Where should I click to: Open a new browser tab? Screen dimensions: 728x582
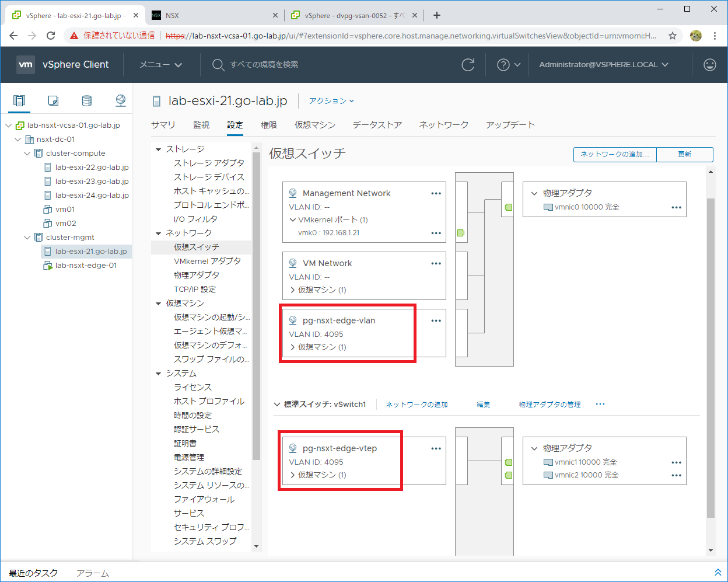point(437,15)
